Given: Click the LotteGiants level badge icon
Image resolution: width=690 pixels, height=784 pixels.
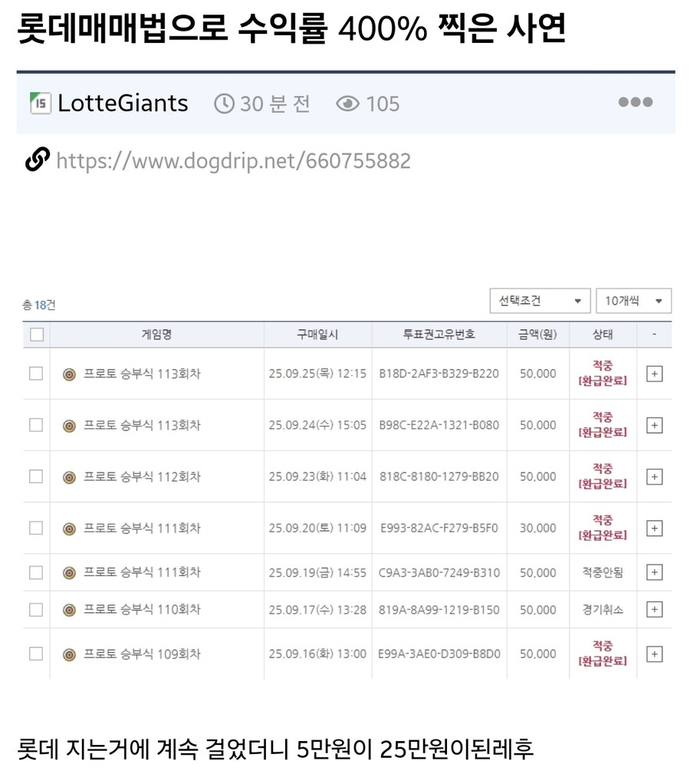Looking at the screenshot, I should tap(40, 103).
